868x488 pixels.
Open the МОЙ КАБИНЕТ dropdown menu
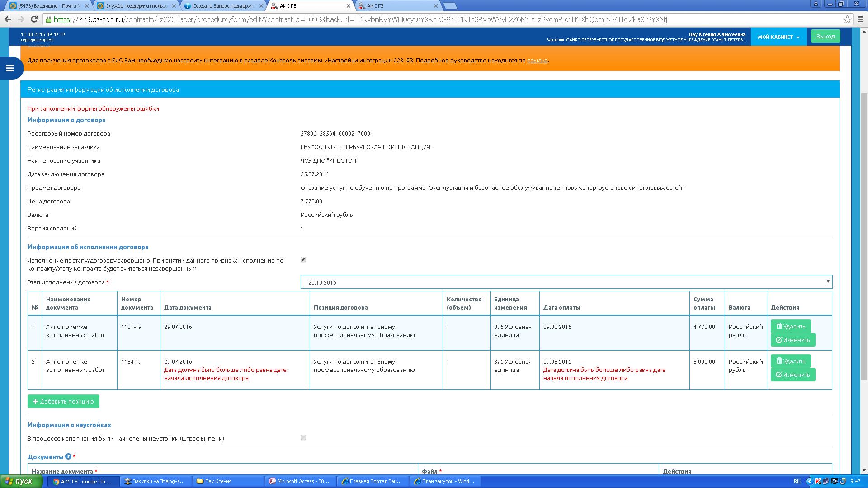[778, 37]
